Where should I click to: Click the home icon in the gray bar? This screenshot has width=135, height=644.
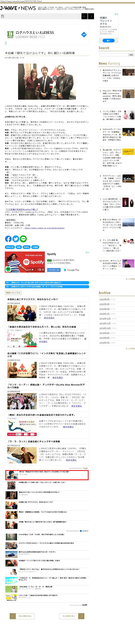(3, 16)
